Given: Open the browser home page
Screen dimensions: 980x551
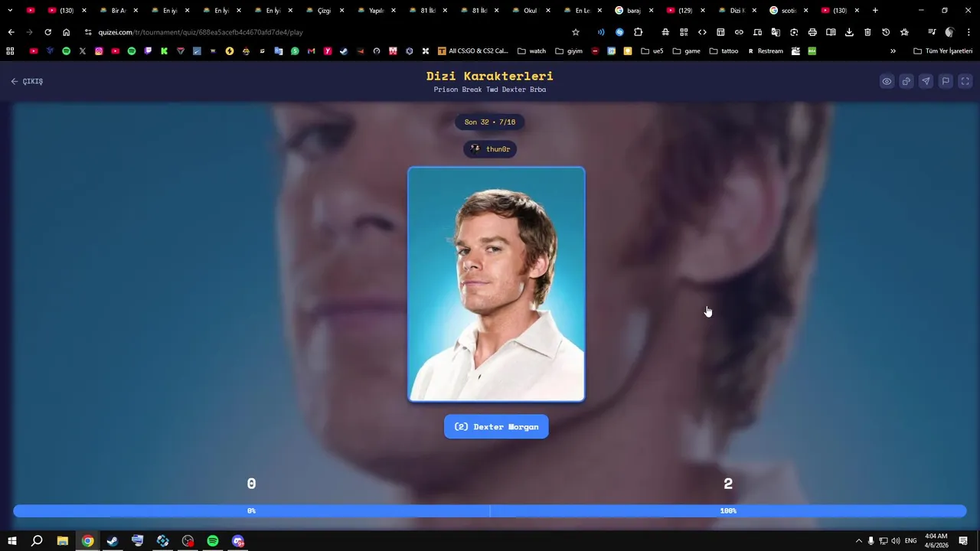Looking at the screenshot, I should coord(67,32).
